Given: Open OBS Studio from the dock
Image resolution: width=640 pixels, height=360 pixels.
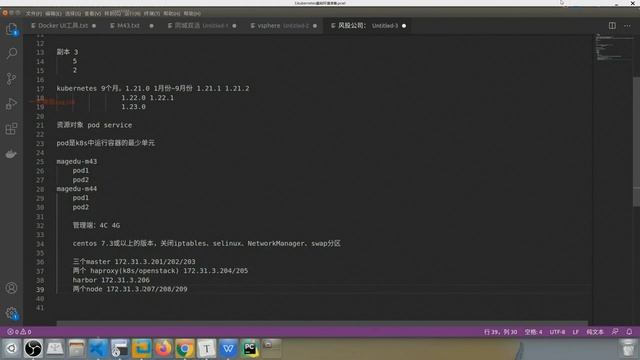Looking at the screenshot, I should tap(33, 349).
